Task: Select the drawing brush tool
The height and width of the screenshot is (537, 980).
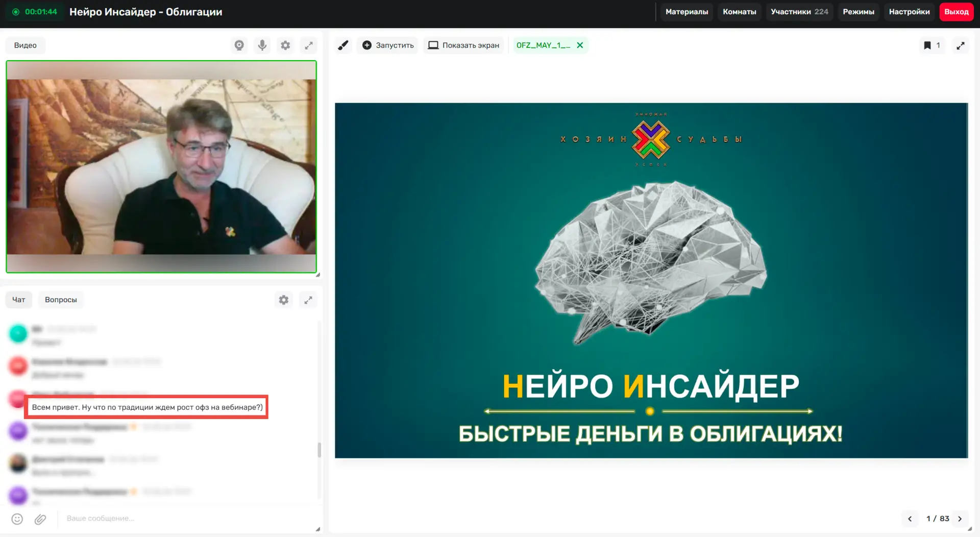Action: (x=344, y=45)
